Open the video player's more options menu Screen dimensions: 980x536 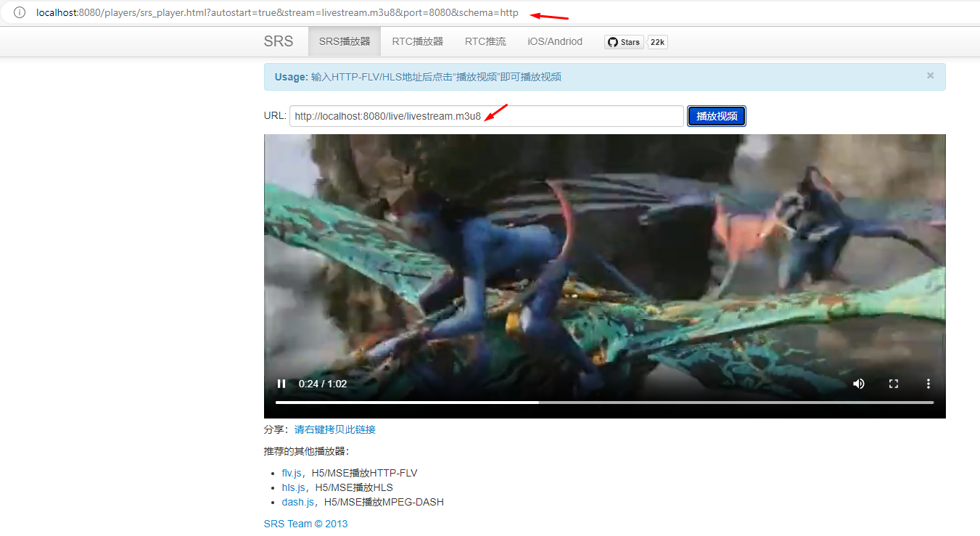(x=928, y=384)
